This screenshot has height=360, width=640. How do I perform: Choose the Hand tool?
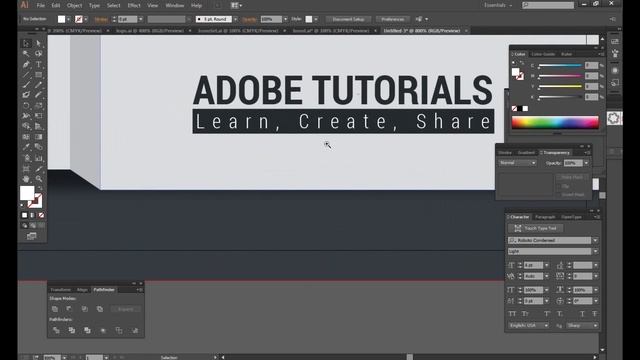tap(26, 179)
